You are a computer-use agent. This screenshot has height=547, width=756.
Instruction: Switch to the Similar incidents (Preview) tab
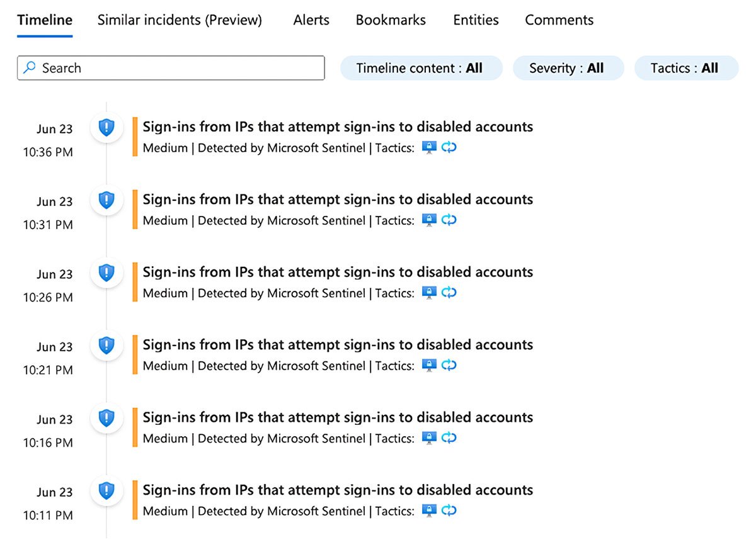179,20
